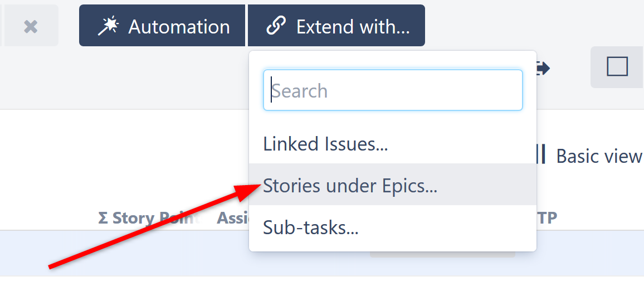Click the empty square icon button
This screenshot has height=281, width=644.
pos(617,67)
